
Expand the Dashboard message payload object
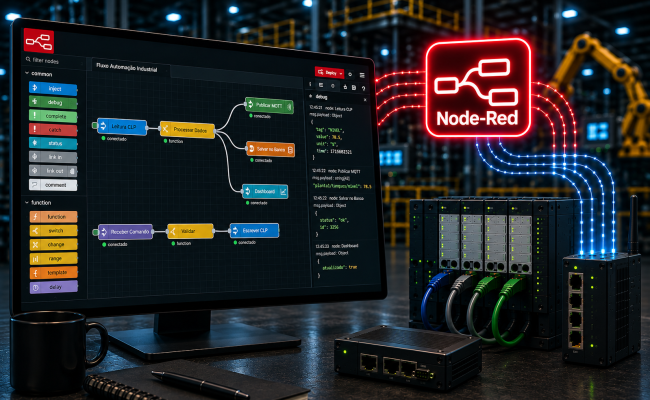pos(332,253)
